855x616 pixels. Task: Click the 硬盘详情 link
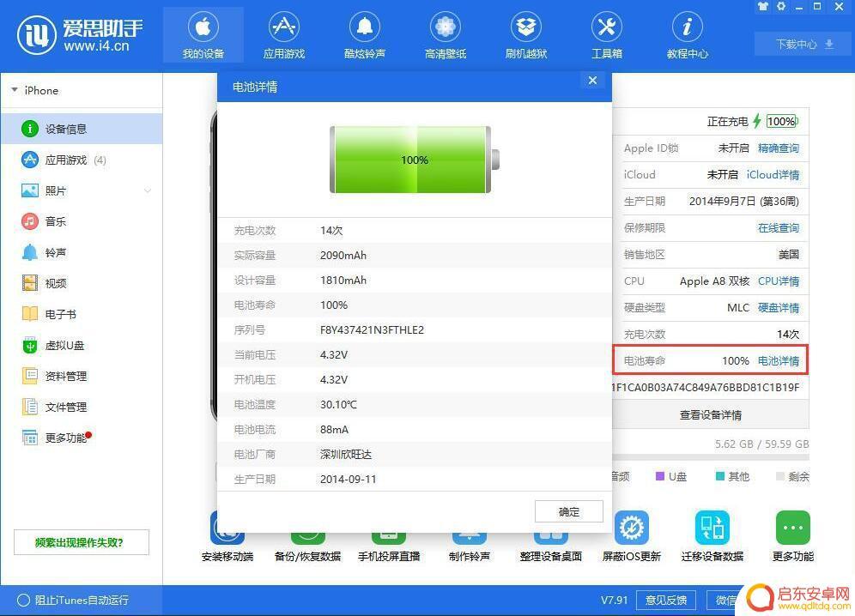click(778, 307)
